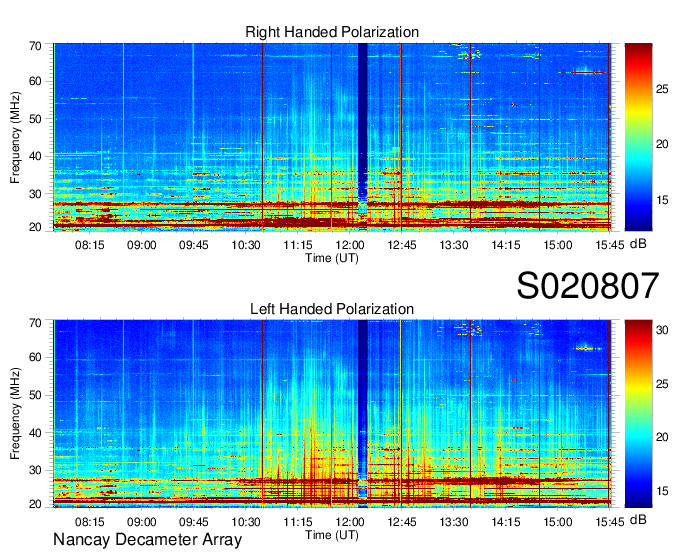This screenshot has width=680, height=552.
Task: Click the 15 value beside top colorbar
Action: (x=662, y=200)
